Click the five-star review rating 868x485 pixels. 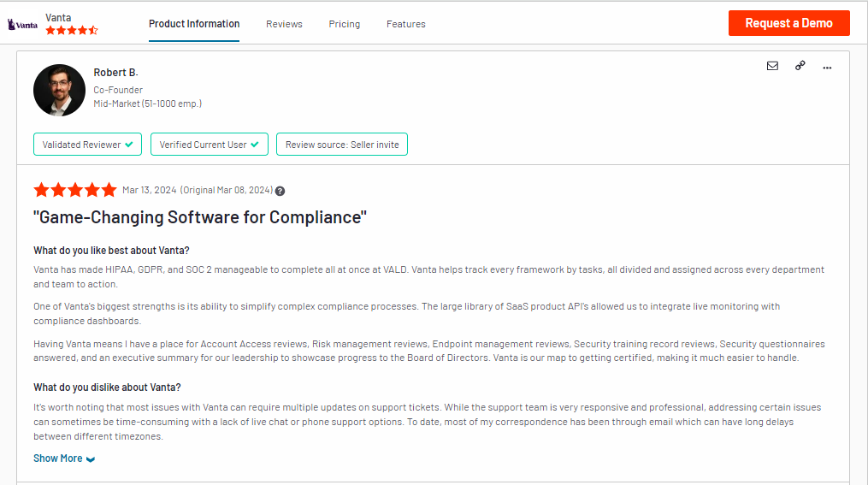tap(74, 190)
